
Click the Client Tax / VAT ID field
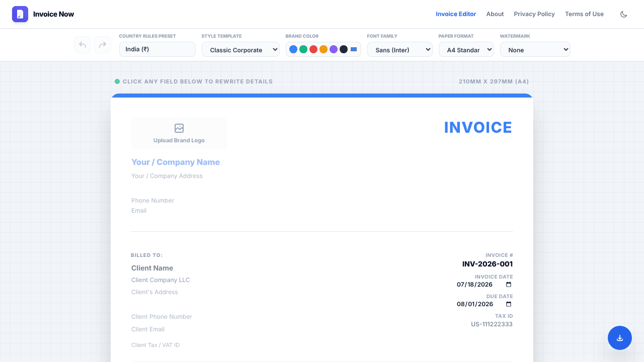155,345
